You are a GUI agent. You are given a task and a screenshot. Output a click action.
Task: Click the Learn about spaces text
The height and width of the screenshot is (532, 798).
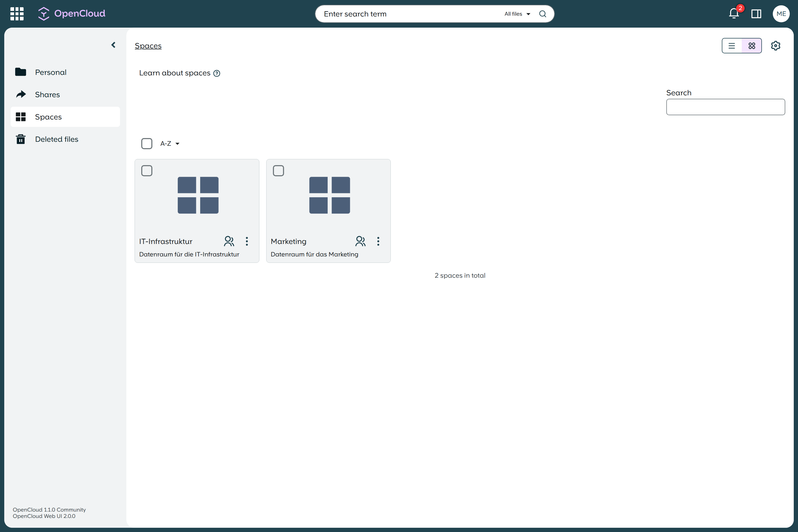tap(175, 73)
